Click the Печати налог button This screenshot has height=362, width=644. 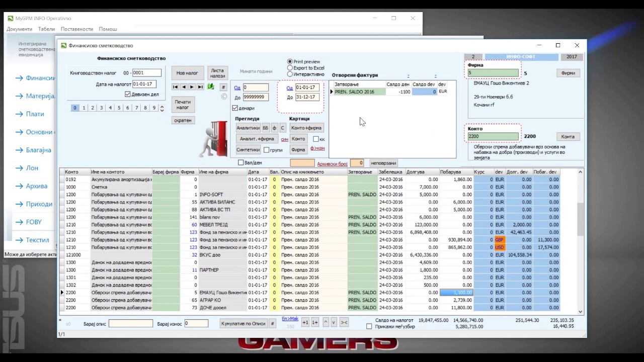tap(183, 105)
